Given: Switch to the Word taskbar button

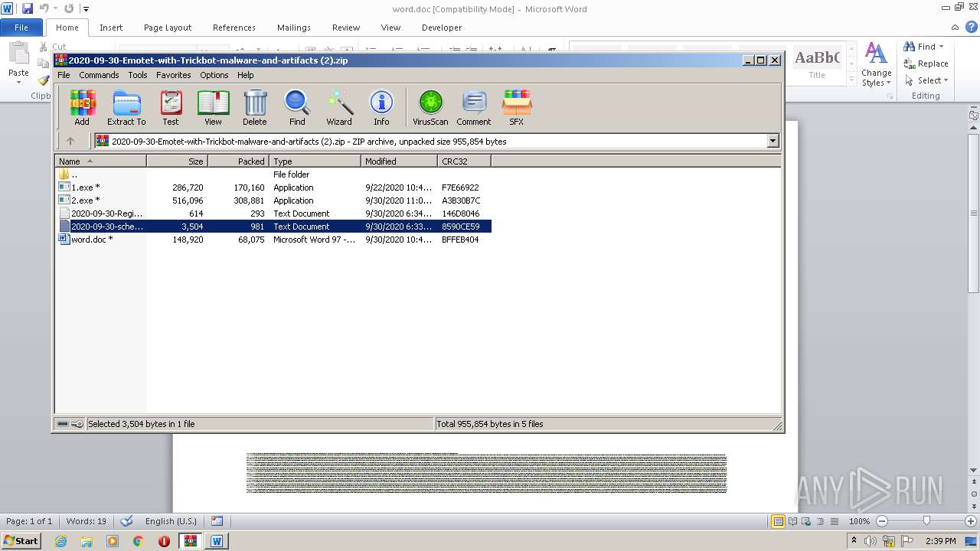Looking at the screenshot, I should point(217,541).
